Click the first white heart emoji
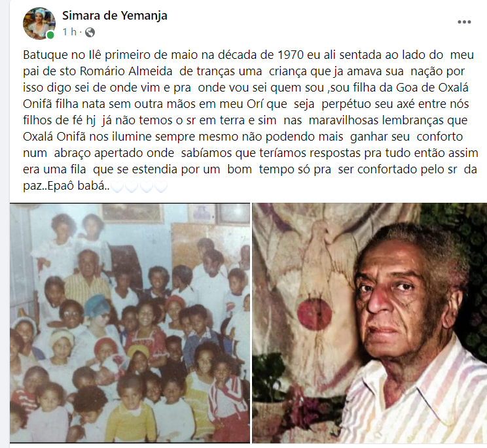This screenshot has height=448, width=487. (x=117, y=186)
